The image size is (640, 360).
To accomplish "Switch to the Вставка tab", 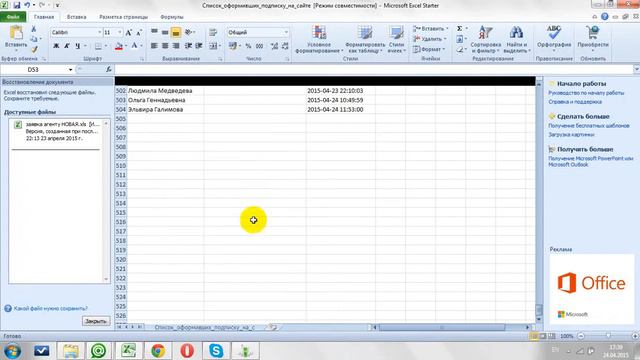I will point(76,17).
